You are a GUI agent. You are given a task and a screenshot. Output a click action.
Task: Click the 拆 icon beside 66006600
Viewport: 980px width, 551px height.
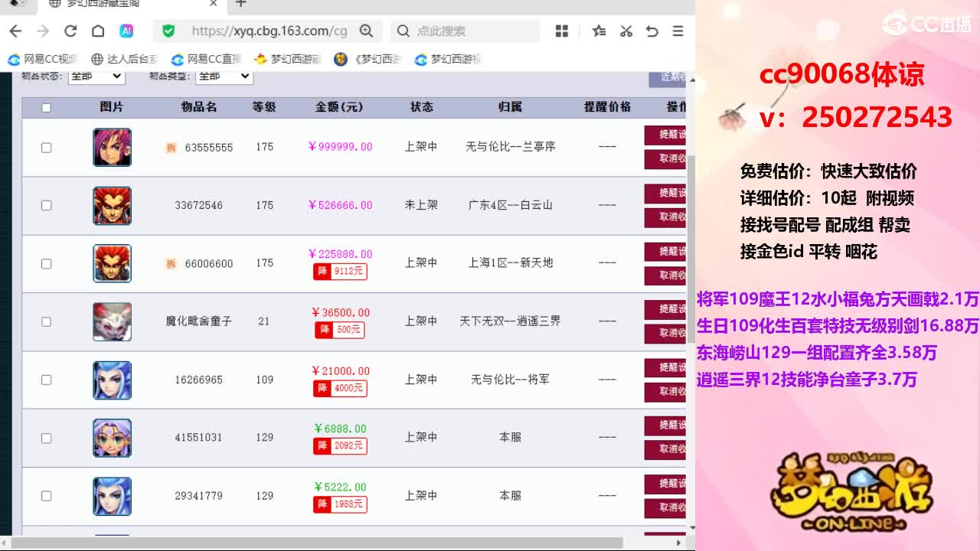point(171,264)
